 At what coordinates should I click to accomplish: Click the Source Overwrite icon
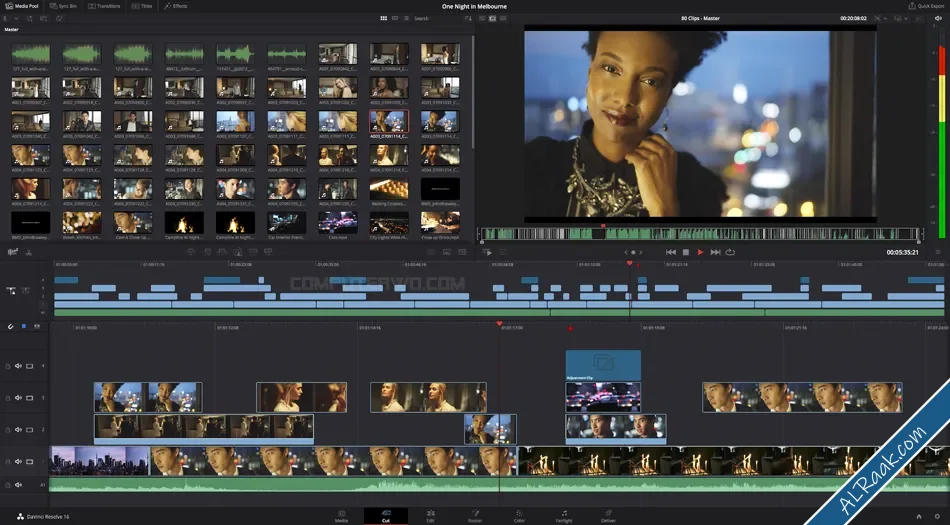(268, 252)
